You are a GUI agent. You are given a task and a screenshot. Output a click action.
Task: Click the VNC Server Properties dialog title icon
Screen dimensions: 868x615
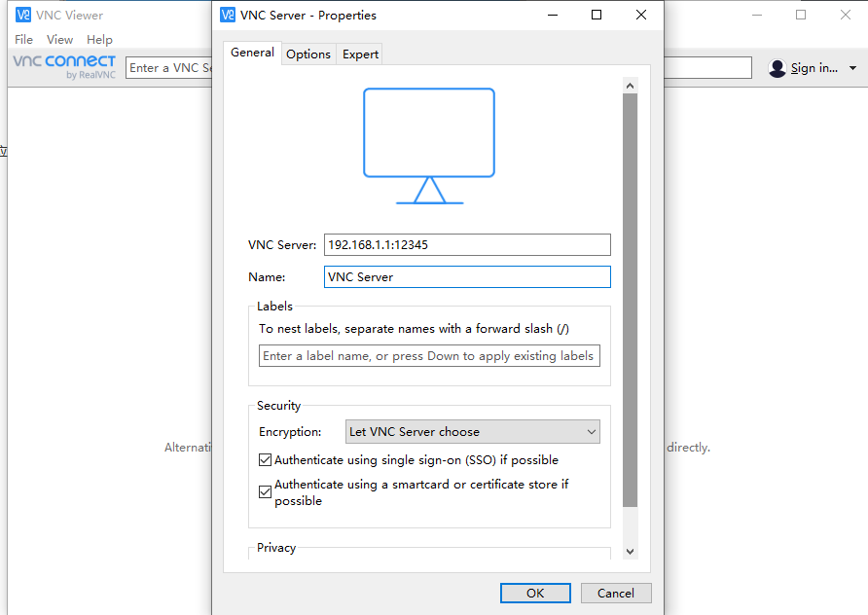(x=228, y=15)
